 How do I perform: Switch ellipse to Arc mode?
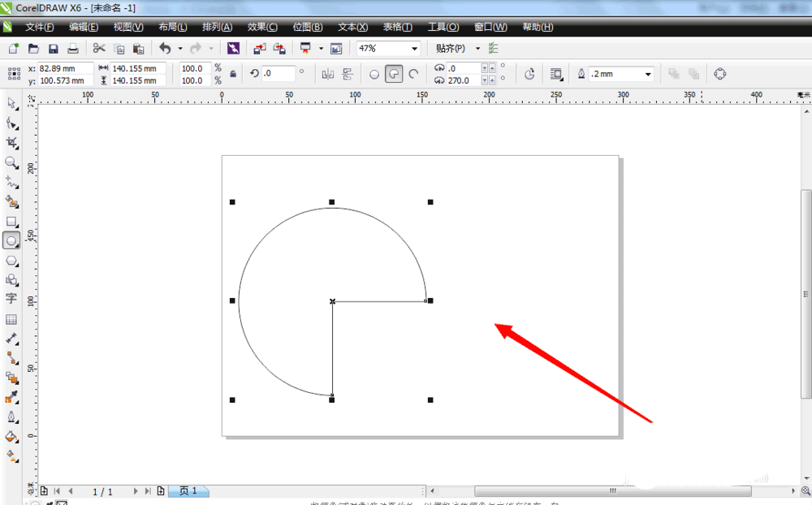point(414,74)
